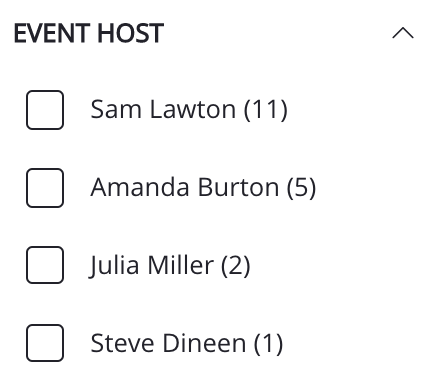432x374 pixels.
Task: Hide the host filter list via up arrow
Action: coord(403,33)
